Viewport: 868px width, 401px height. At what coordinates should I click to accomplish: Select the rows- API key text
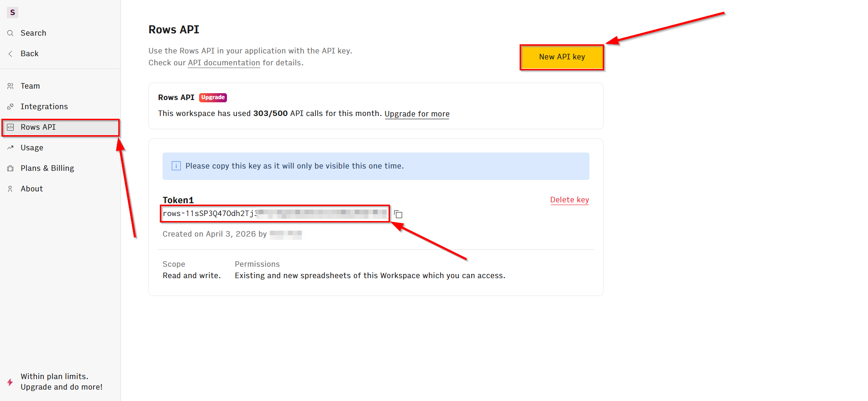(274, 213)
